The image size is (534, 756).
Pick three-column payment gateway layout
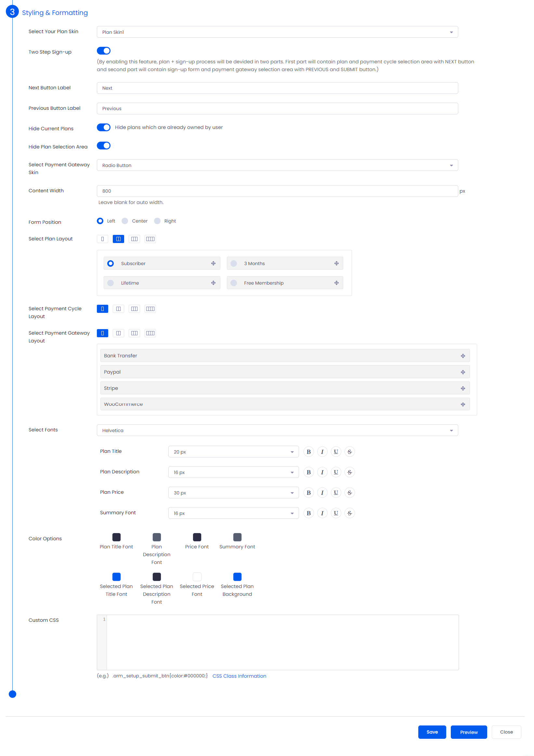[135, 333]
